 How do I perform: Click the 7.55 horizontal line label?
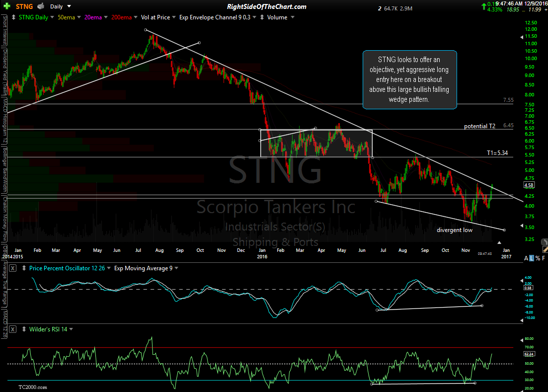(508, 100)
